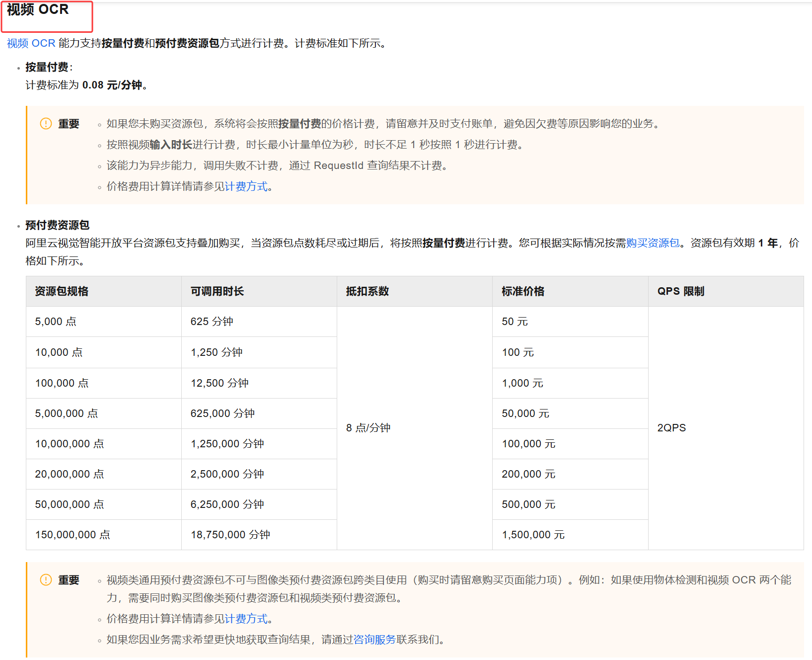Click the QPS 限制 column header

[x=726, y=291]
